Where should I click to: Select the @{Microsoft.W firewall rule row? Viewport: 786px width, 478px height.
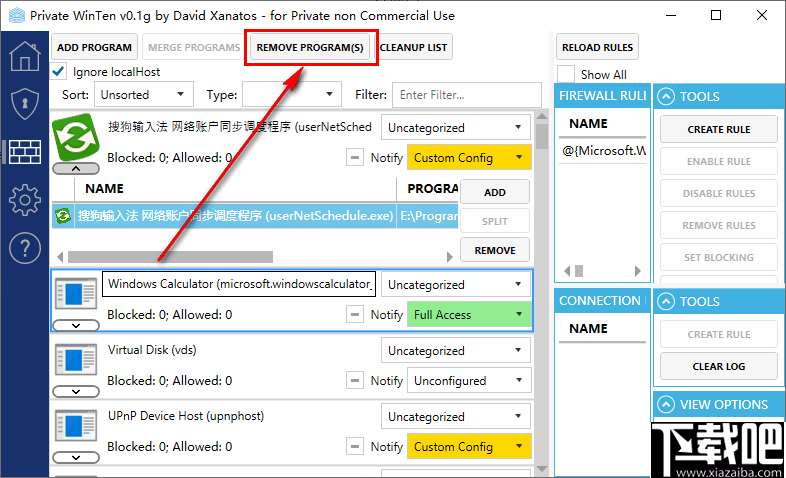pyautogui.click(x=604, y=151)
